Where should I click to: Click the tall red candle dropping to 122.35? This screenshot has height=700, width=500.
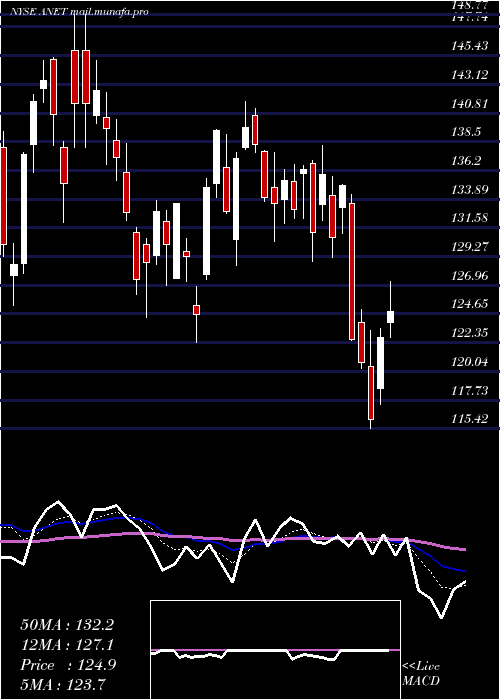[x=352, y=271]
